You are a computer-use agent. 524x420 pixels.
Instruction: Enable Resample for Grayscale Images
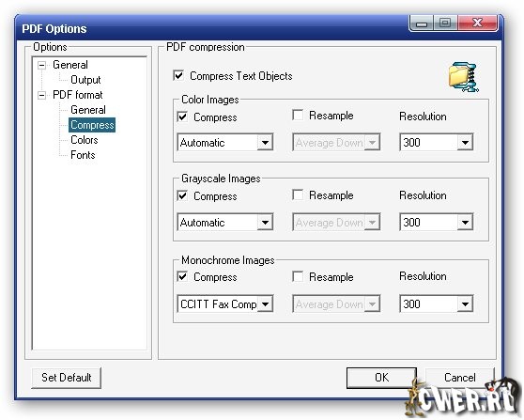(x=298, y=194)
